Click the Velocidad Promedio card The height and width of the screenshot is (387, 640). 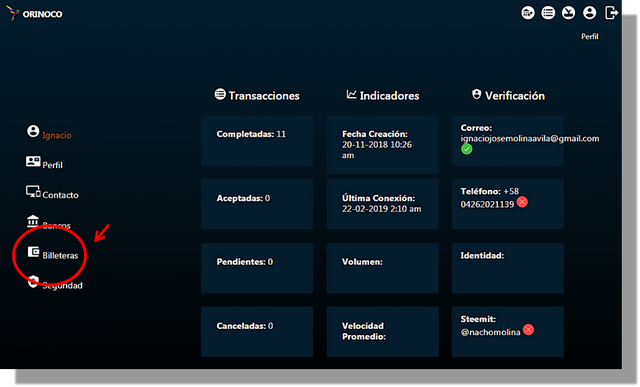click(382, 331)
